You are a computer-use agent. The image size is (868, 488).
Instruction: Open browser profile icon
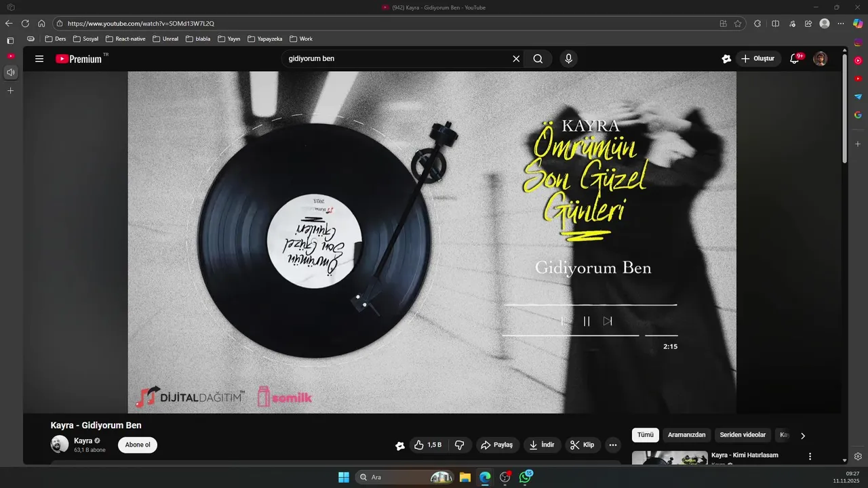(825, 23)
